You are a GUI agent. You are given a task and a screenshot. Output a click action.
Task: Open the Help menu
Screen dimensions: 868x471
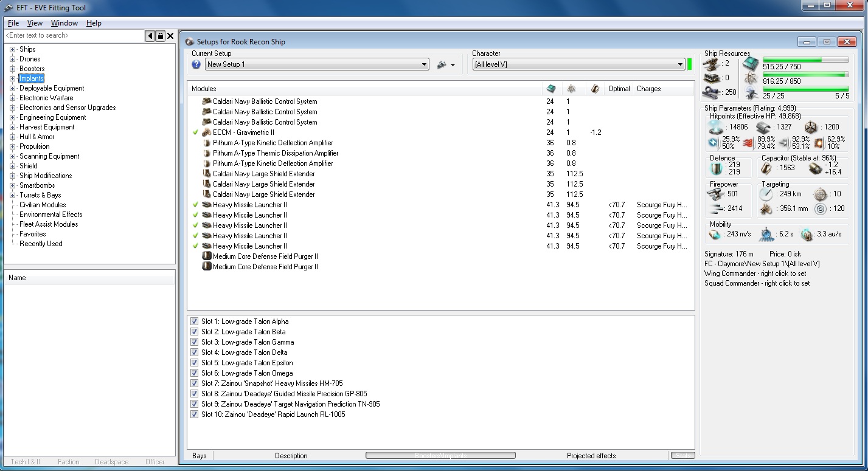coord(94,23)
